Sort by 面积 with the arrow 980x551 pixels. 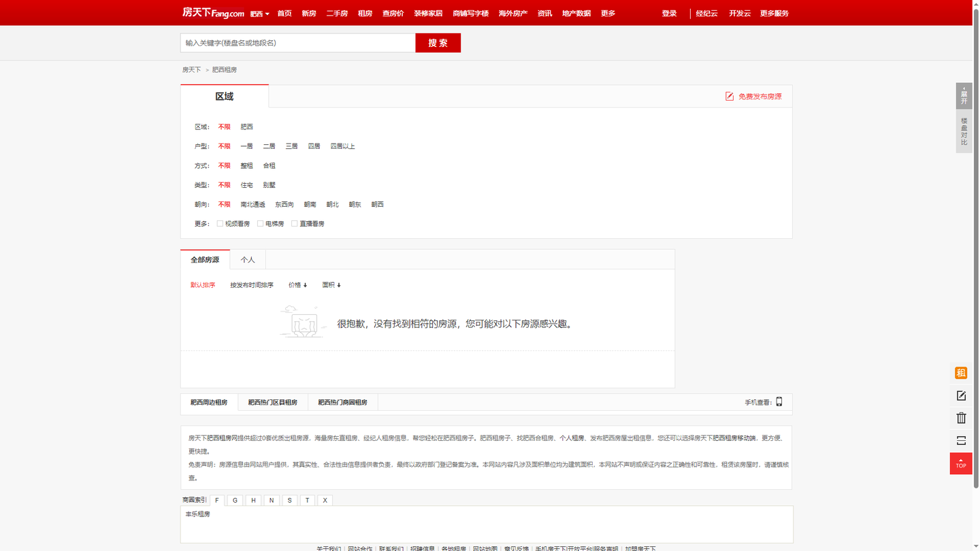tap(331, 285)
